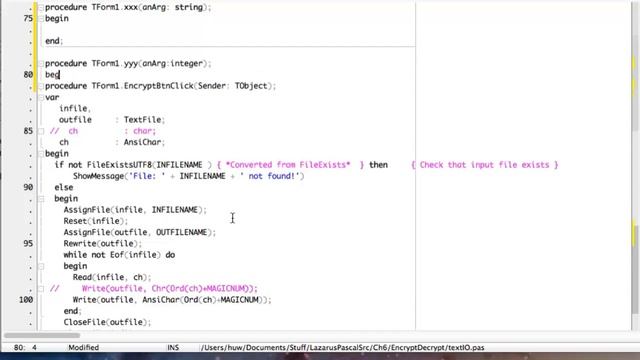Click the partially typed 'beg' on line 80
This screenshot has width=640, height=360.
pos(52,75)
